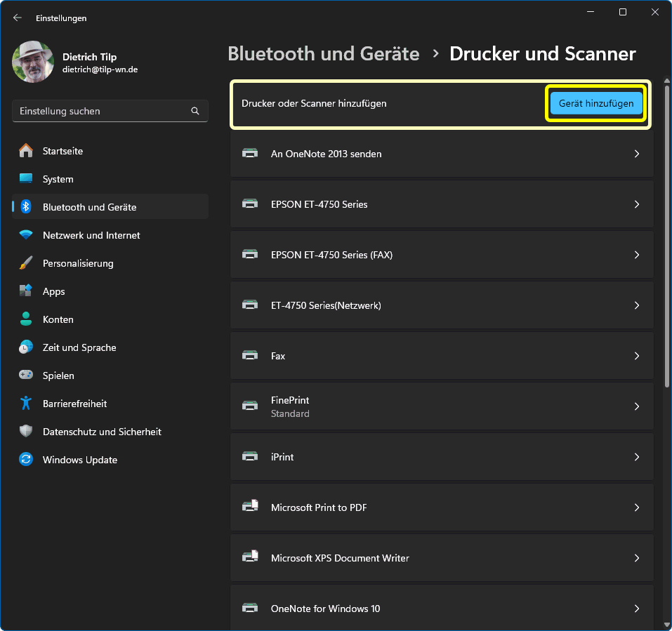Viewport: 672px width, 631px height.
Task: Click the Barrierefreiheit accessibility icon
Action: tap(26, 404)
